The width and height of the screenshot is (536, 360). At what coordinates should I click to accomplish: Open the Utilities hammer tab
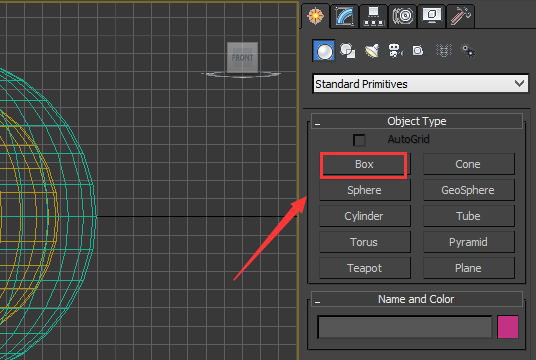[460, 16]
